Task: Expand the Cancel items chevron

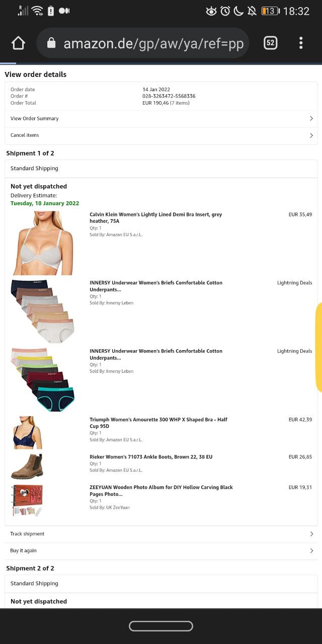Action: tap(311, 135)
